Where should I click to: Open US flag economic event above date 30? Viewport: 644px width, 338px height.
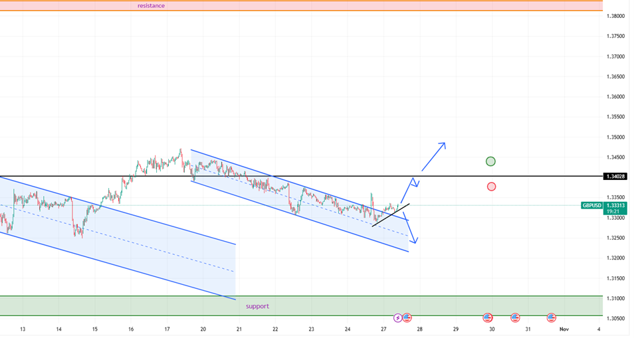pos(488,318)
